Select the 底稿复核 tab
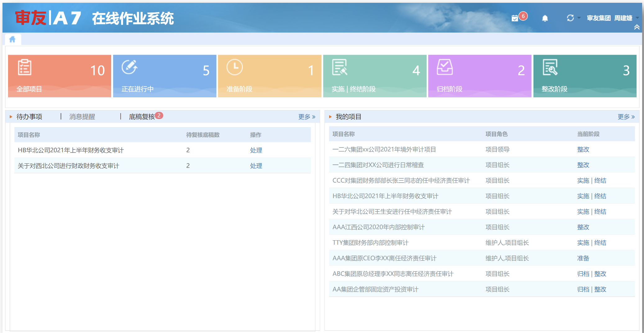Viewport: 644px width, 333px height. click(x=142, y=117)
